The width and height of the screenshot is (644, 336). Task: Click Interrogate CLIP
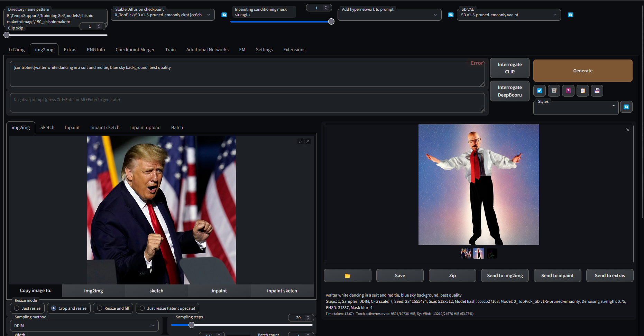point(510,68)
